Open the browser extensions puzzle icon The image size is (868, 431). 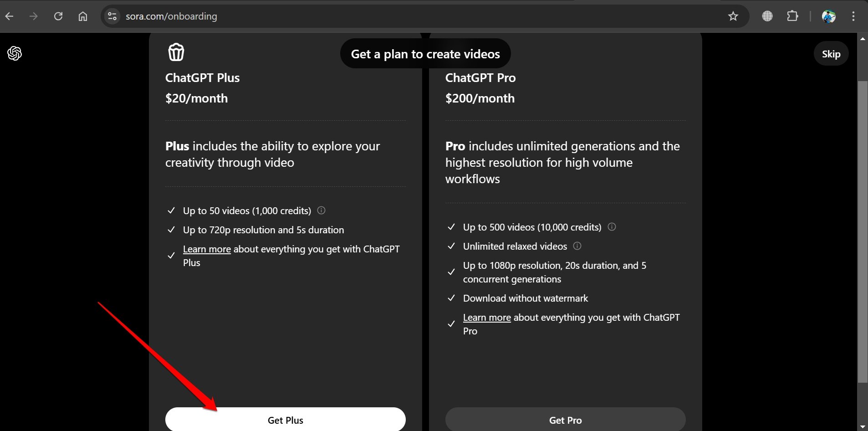[792, 16]
